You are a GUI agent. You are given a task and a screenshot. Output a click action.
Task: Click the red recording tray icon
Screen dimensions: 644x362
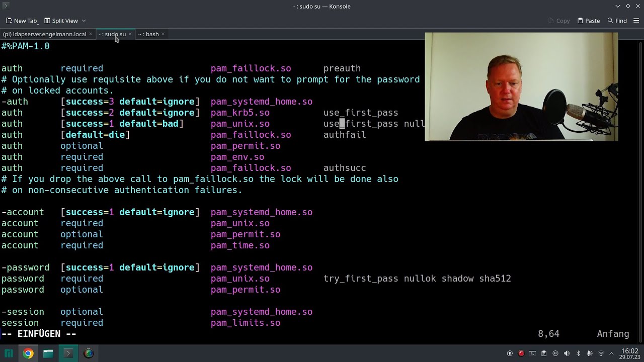[521, 353]
